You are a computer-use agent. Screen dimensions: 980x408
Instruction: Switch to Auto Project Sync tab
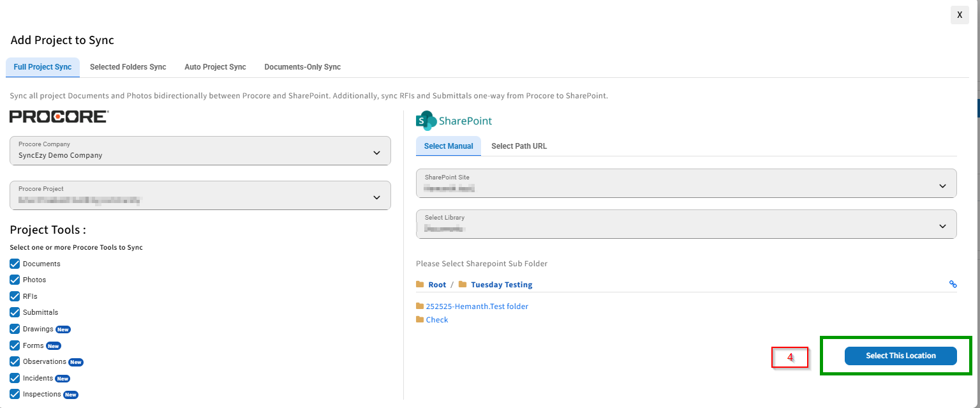pyautogui.click(x=215, y=67)
